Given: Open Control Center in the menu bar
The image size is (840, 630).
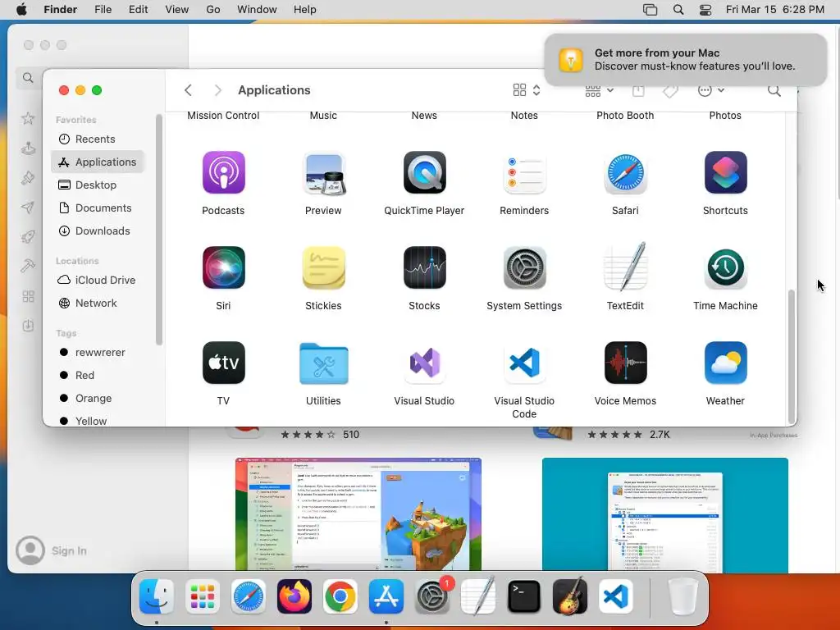Looking at the screenshot, I should click(x=705, y=10).
